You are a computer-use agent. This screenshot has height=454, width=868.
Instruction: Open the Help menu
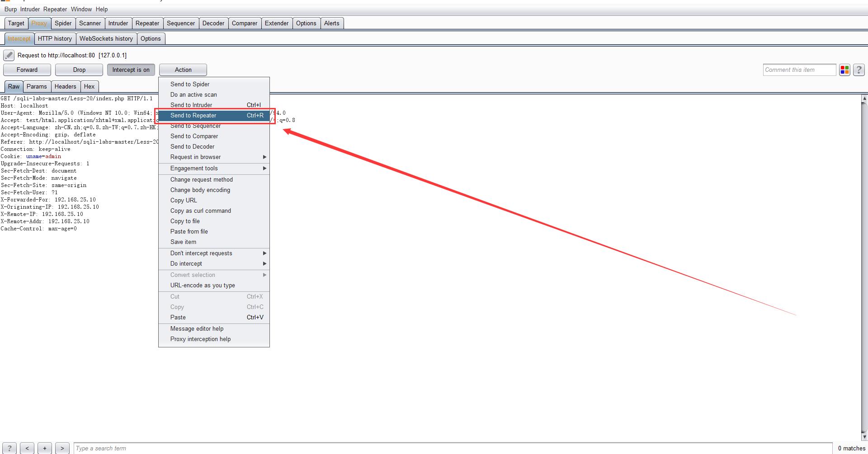coord(102,9)
